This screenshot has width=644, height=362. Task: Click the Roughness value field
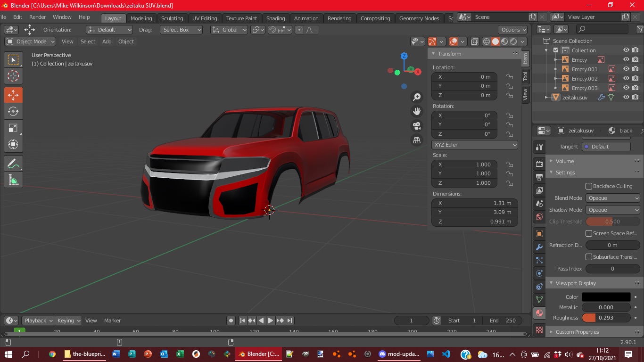pos(606,318)
